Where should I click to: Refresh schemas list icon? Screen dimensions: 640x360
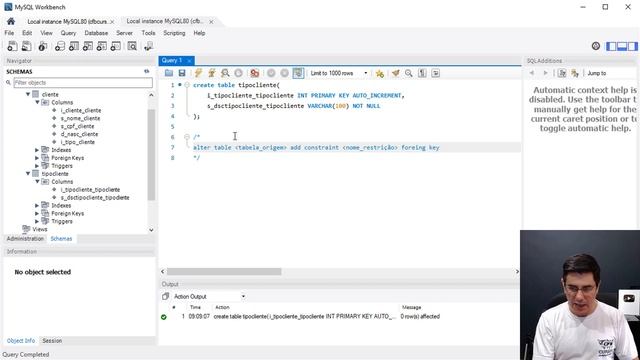tap(147, 71)
